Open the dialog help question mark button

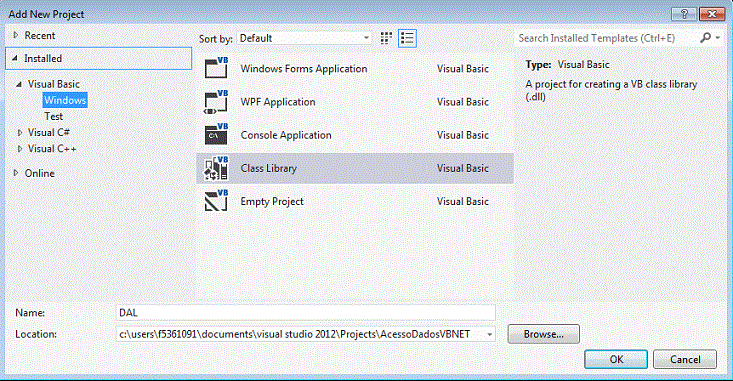684,14
